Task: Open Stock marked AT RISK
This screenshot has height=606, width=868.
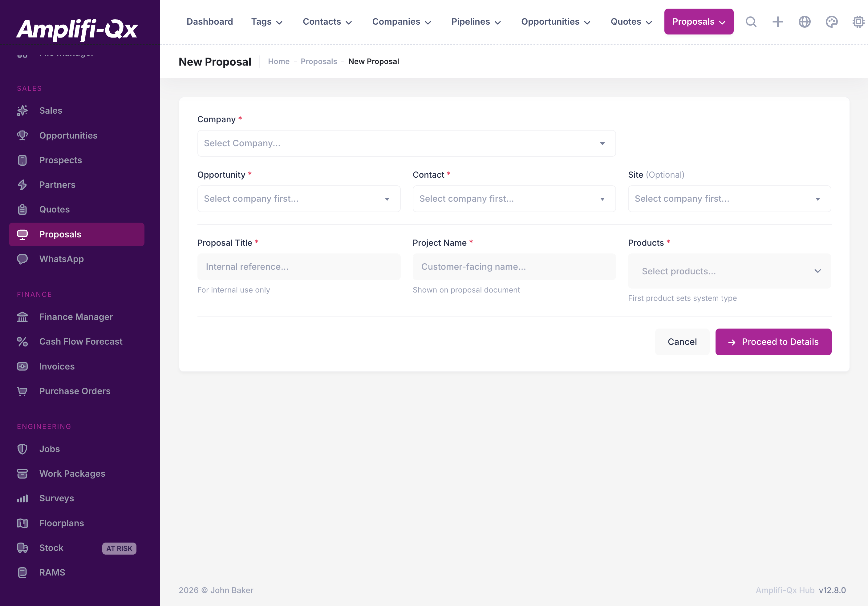Action: click(51, 547)
